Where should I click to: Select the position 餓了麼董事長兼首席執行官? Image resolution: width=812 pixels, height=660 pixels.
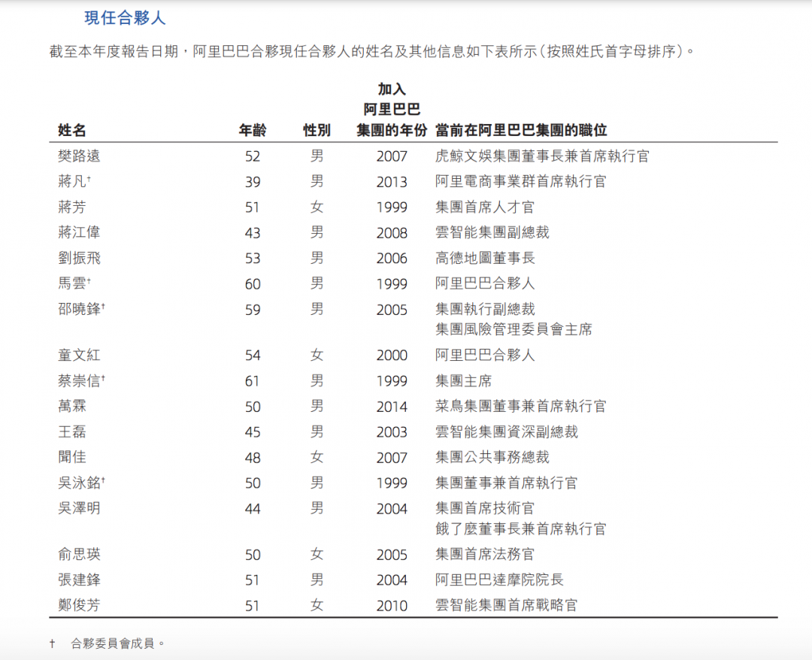click(x=520, y=528)
